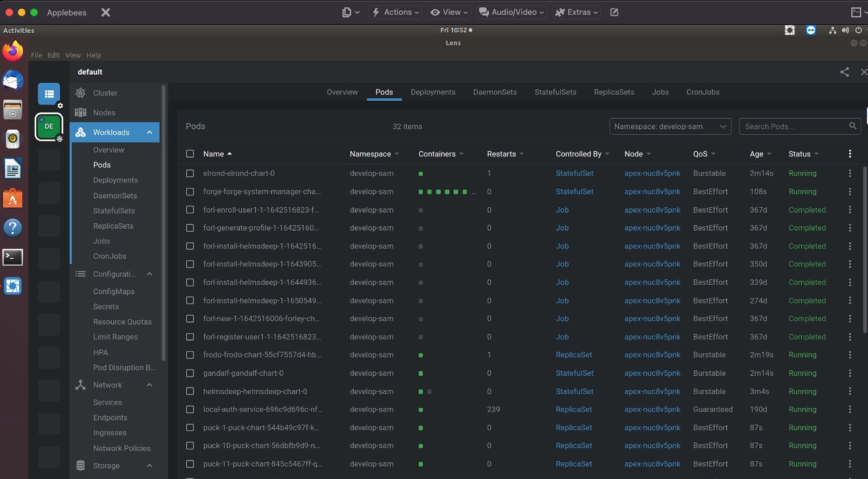Screen dimensions: 868x479
Task: Open three-dot menu for elrond-elrond-chart-0 pod
Action: pos(850,174)
